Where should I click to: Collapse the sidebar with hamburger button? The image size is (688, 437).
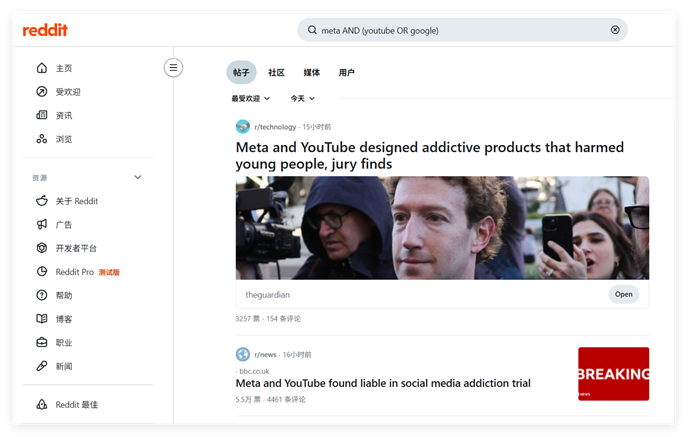pos(173,68)
